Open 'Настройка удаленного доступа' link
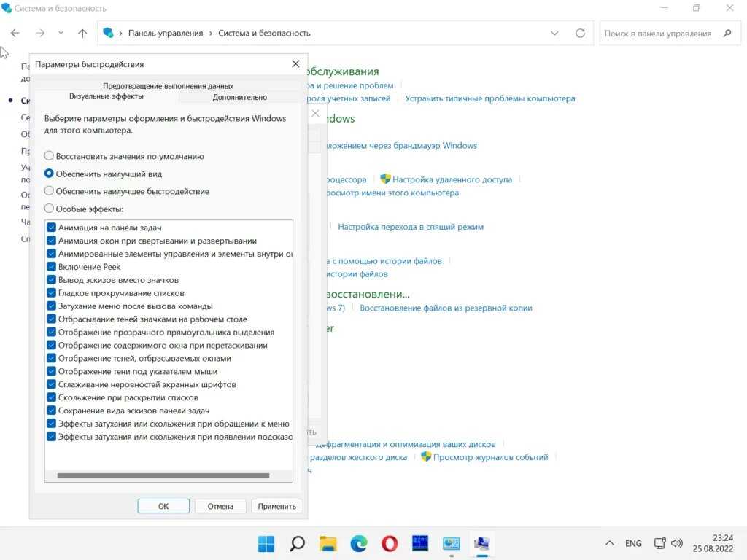This screenshot has width=747, height=560. [452, 179]
